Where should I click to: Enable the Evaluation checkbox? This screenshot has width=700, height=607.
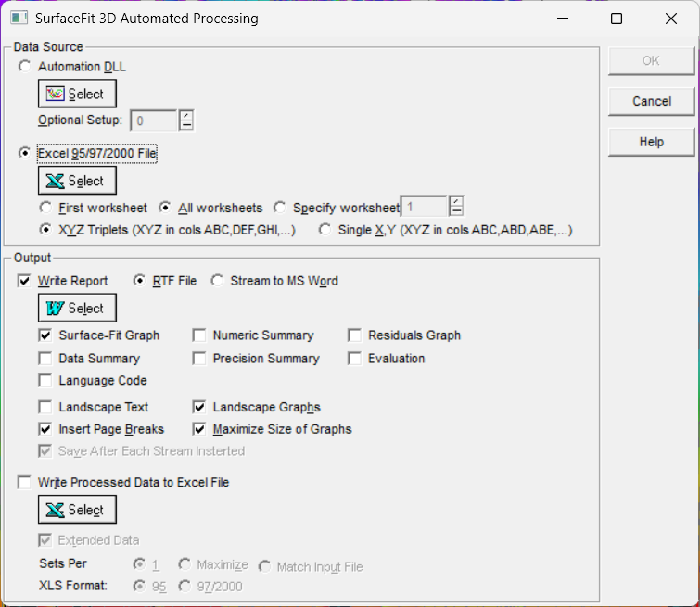(x=354, y=359)
